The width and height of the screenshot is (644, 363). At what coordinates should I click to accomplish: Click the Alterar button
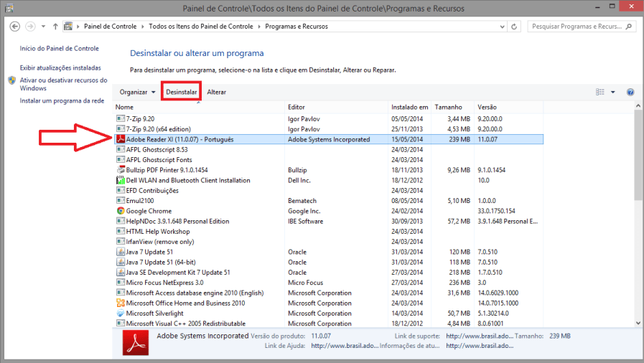(x=216, y=92)
